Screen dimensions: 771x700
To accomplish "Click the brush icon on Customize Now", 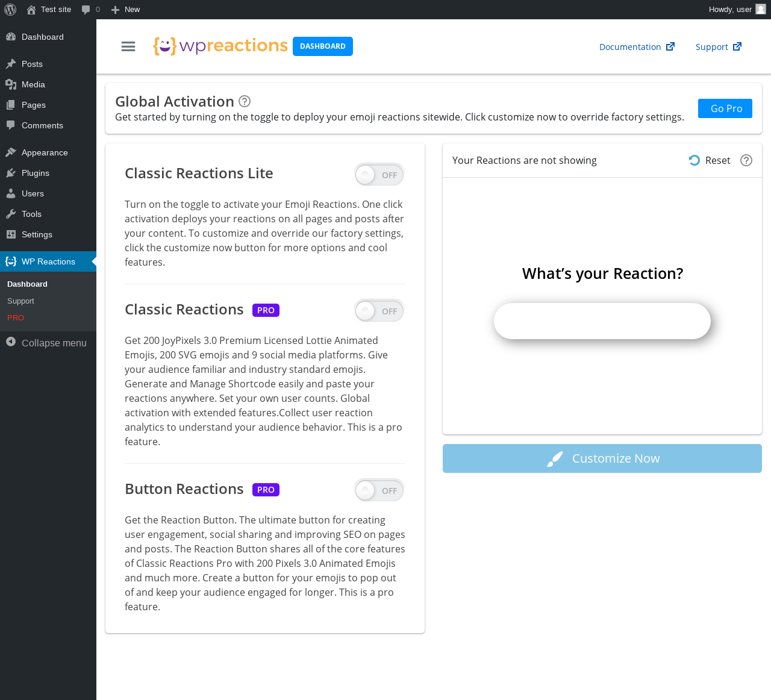I will click(x=555, y=458).
